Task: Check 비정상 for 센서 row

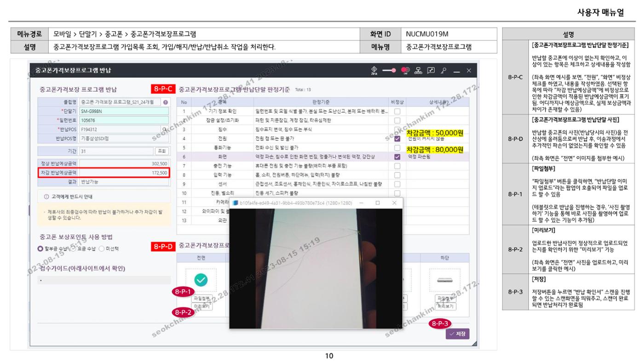Action: click(397, 184)
